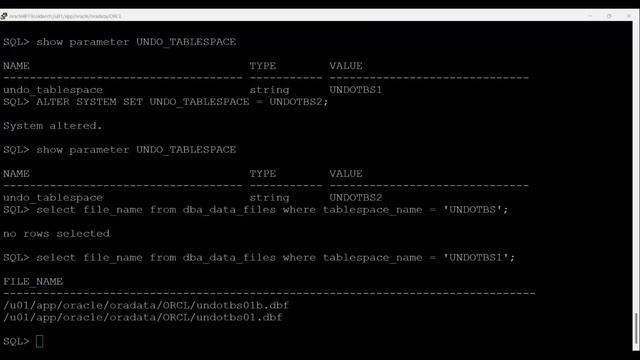640x360 pixels.
Task: Click undo_tablespace name in the UNDOTBS2 row
Action: tap(53, 198)
